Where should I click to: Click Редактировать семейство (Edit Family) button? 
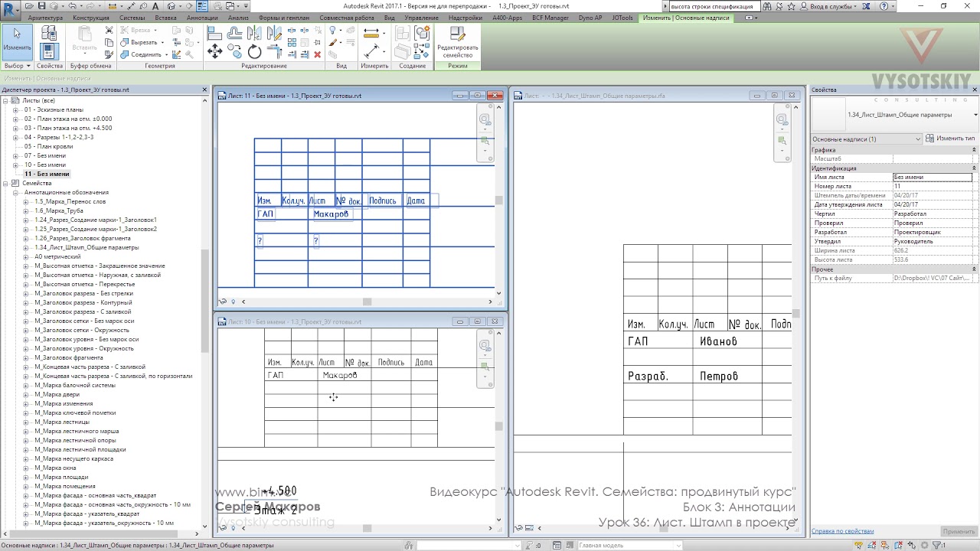tap(458, 43)
